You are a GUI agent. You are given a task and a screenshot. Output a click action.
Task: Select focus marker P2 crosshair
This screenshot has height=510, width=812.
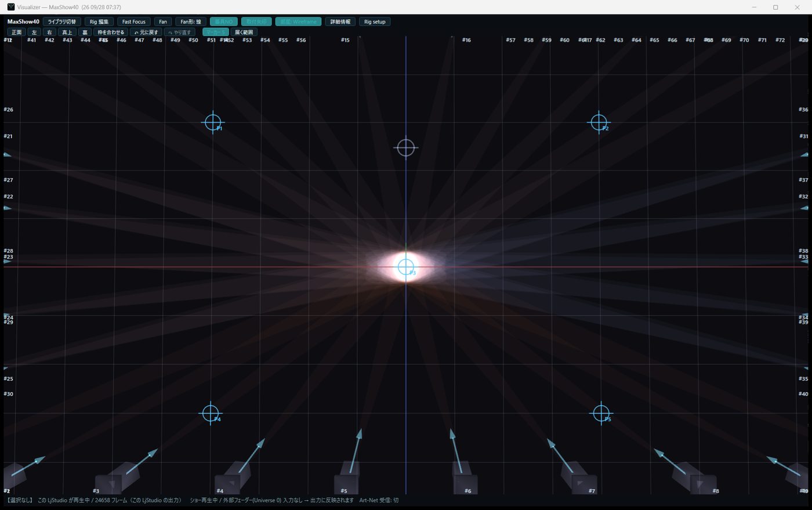pos(599,122)
